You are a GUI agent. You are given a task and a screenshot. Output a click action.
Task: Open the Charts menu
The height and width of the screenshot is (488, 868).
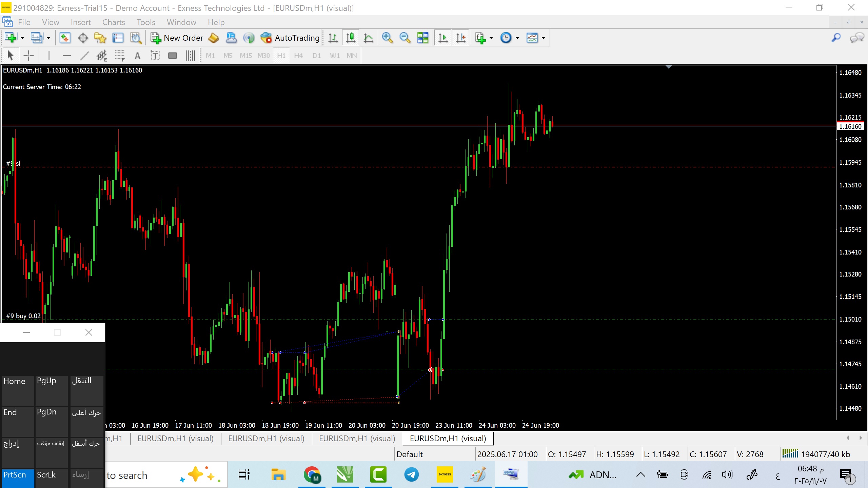coord(114,22)
